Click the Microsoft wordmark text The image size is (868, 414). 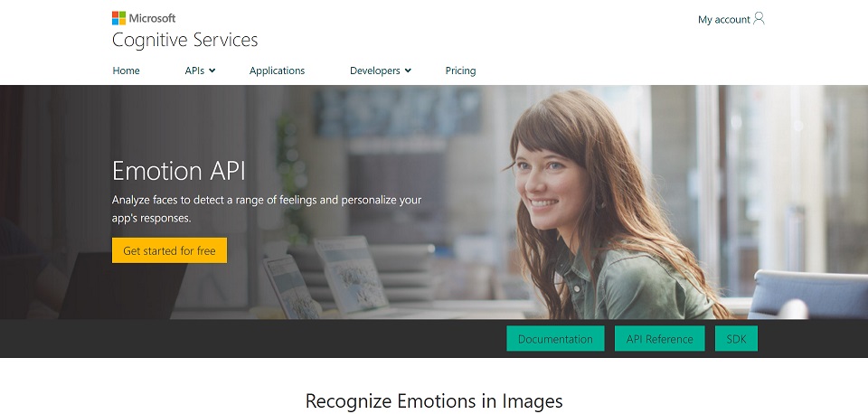[x=152, y=18]
